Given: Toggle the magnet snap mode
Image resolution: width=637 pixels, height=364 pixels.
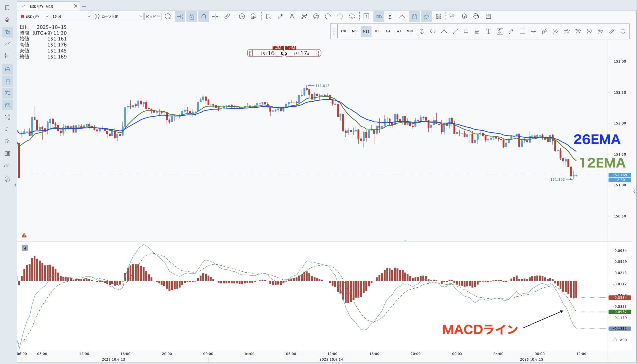Looking at the screenshot, I should (x=204, y=16).
